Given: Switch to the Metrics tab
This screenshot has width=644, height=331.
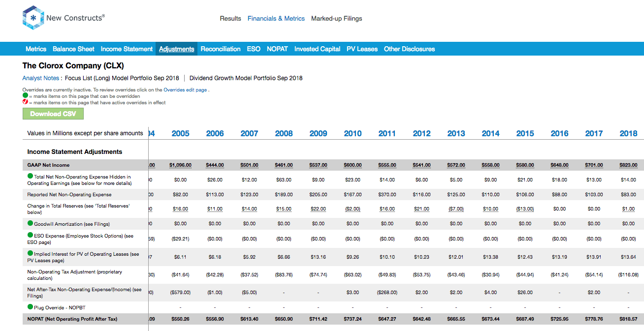Looking at the screenshot, I should pyautogui.click(x=36, y=49).
